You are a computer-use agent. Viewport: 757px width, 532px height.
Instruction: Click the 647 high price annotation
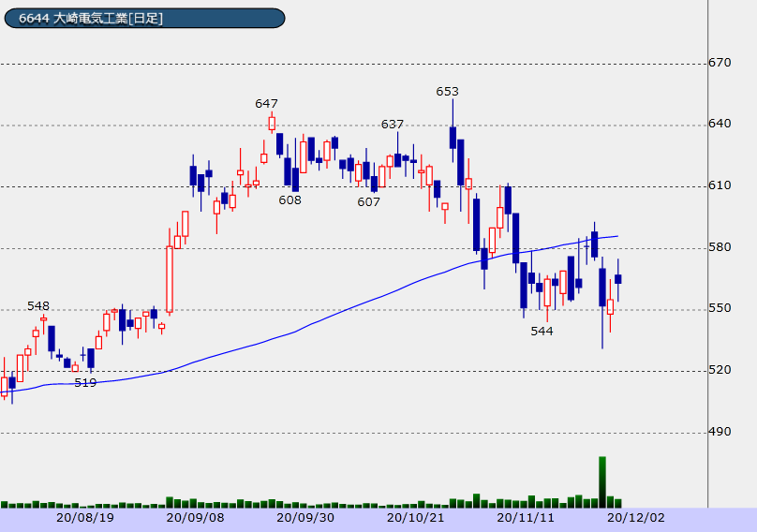tap(266, 104)
